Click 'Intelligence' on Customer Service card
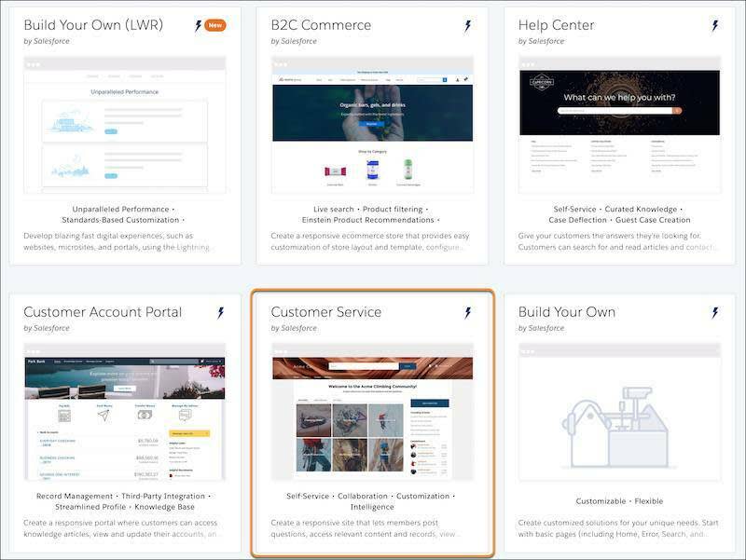Screen dimensions: 746x560 coord(372,507)
